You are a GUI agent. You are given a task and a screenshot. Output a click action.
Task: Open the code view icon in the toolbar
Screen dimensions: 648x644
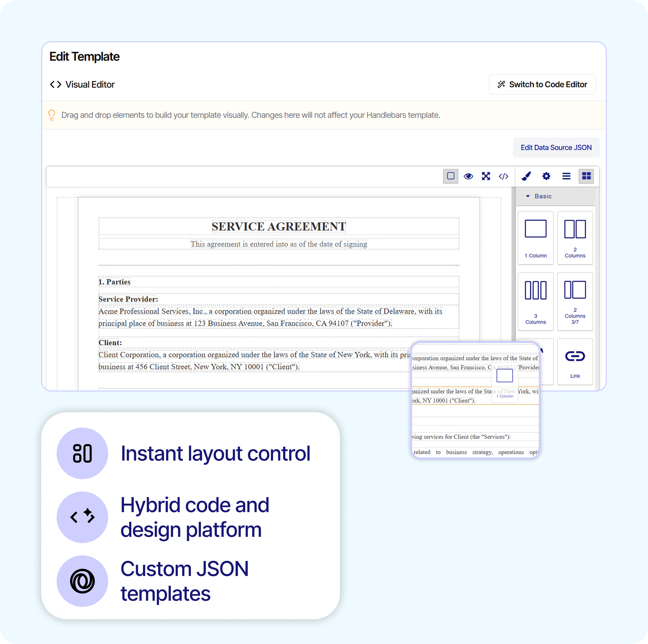coord(503,176)
